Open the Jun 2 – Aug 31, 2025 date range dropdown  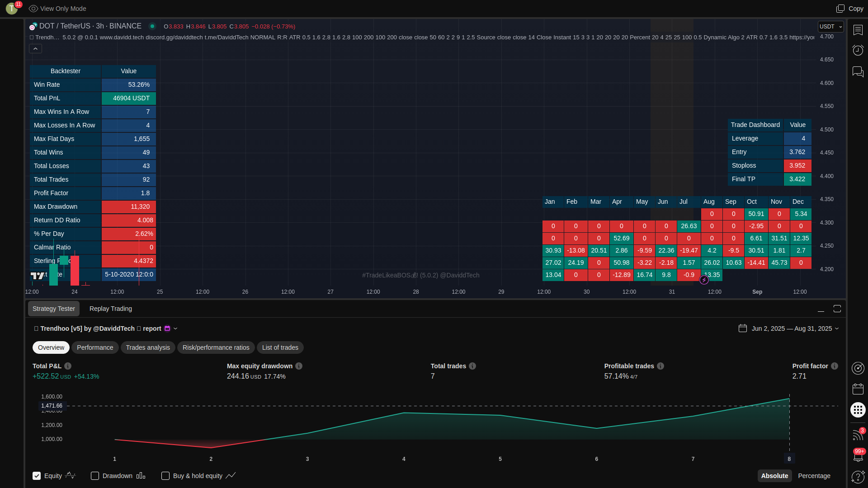[789, 328]
